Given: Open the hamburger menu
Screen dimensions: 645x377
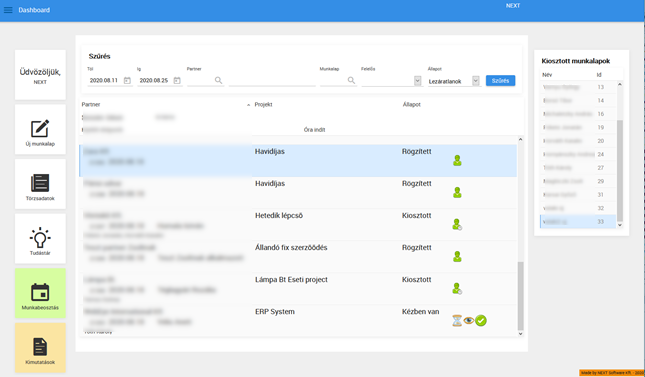Looking at the screenshot, I should click(8, 10).
